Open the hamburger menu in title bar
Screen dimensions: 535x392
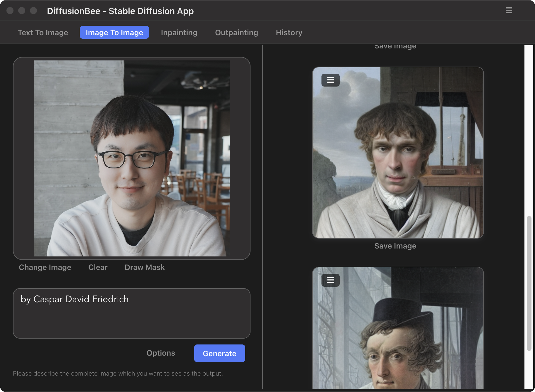click(509, 11)
